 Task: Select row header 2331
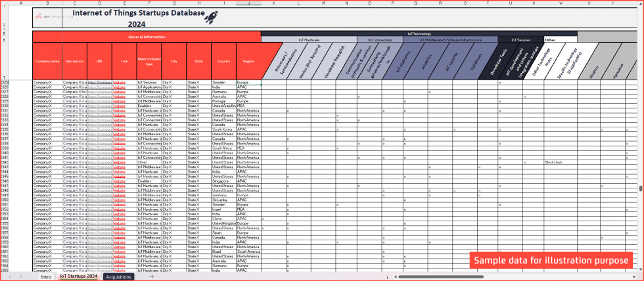[5, 111]
